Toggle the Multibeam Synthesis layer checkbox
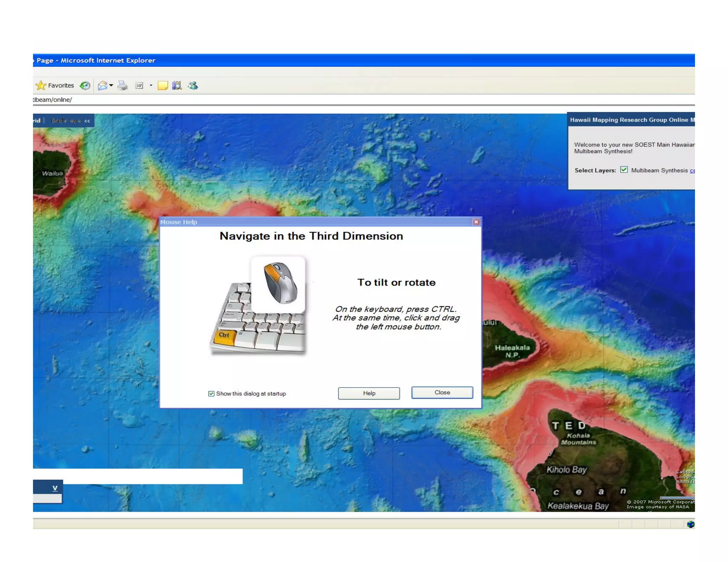 pos(624,170)
